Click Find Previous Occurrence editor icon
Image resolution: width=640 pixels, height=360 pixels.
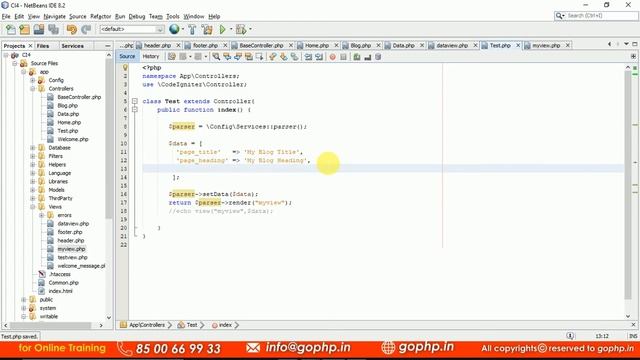point(227,57)
